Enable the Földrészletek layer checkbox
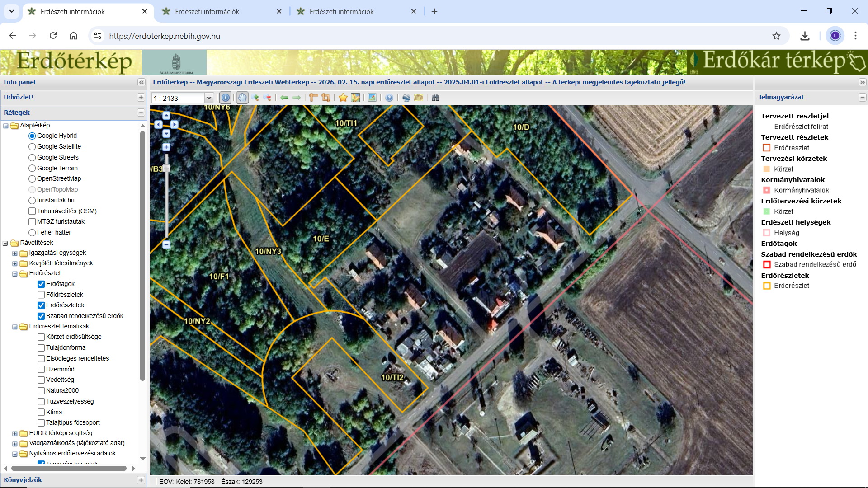This screenshot has height=488, width=868. (41, 295)
